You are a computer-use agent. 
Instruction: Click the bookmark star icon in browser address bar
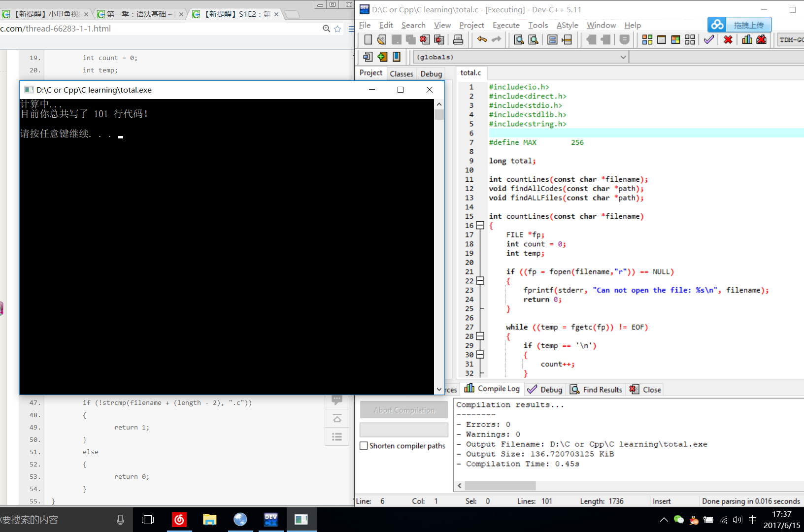coord(337,29)
